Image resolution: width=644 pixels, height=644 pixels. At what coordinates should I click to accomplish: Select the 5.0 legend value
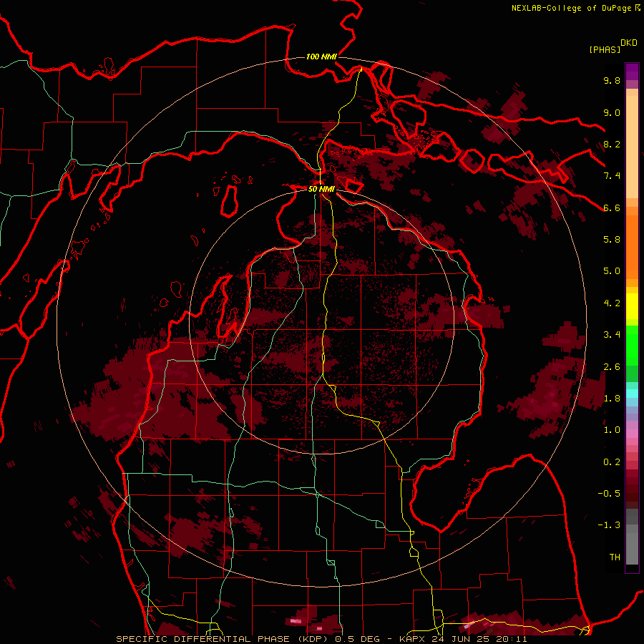pos(612,271)
